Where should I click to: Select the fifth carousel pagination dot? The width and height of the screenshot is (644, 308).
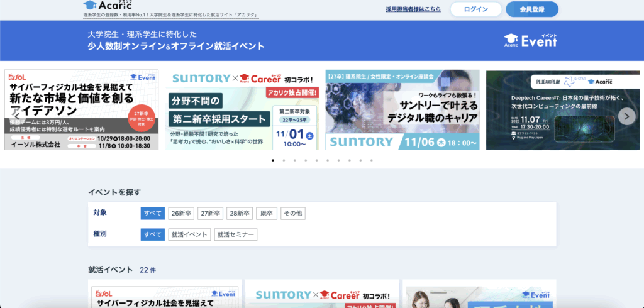[x=317, y=160]
